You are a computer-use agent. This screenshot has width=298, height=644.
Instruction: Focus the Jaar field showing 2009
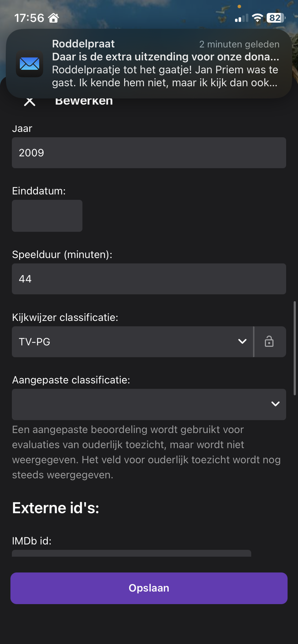pos(149,153)
